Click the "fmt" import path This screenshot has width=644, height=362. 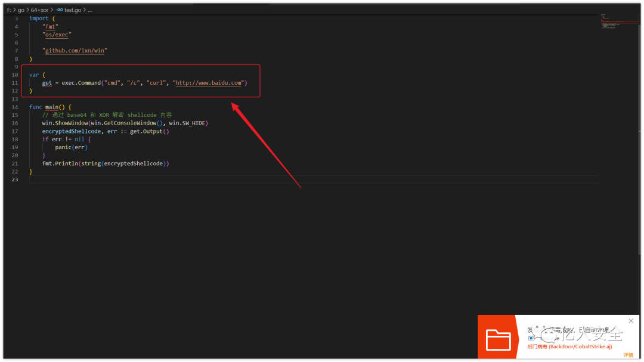click(x=50, y=26)
